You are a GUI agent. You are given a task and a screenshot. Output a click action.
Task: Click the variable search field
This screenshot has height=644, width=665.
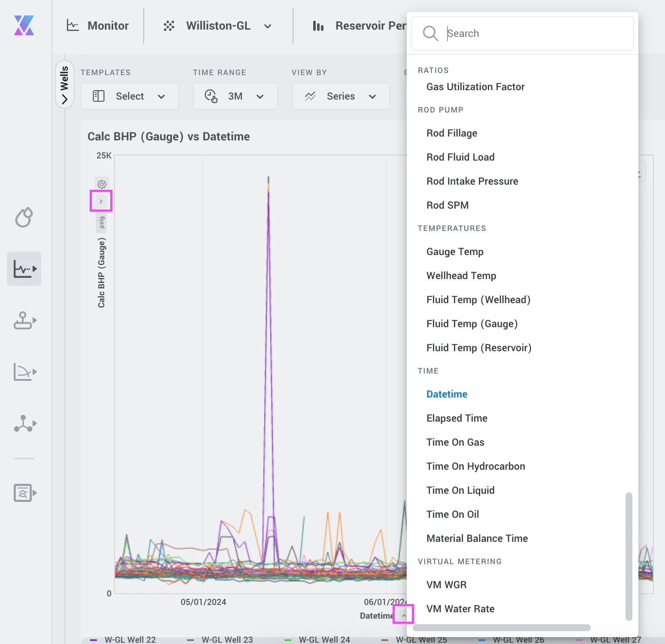pos(523,33)
